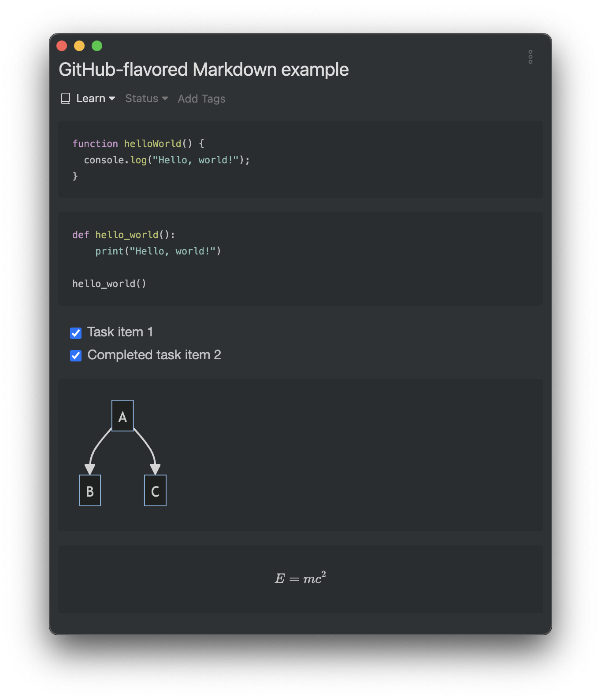The height and width of the screenshot is (700, 601).
Task: Open the Status dropdown
Action: [142, 99]
